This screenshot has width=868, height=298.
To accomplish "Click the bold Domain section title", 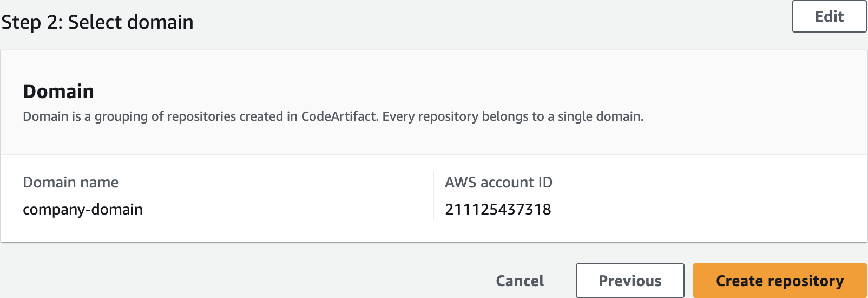I will click(58, 92).
